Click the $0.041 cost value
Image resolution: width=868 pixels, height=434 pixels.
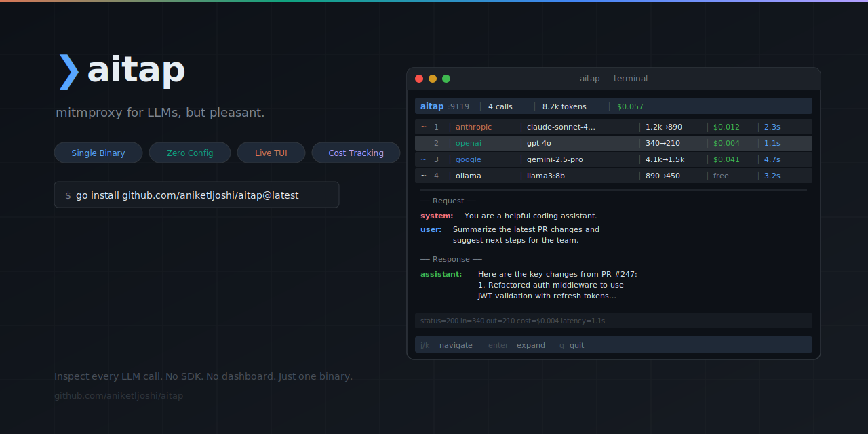click(726, 159)
